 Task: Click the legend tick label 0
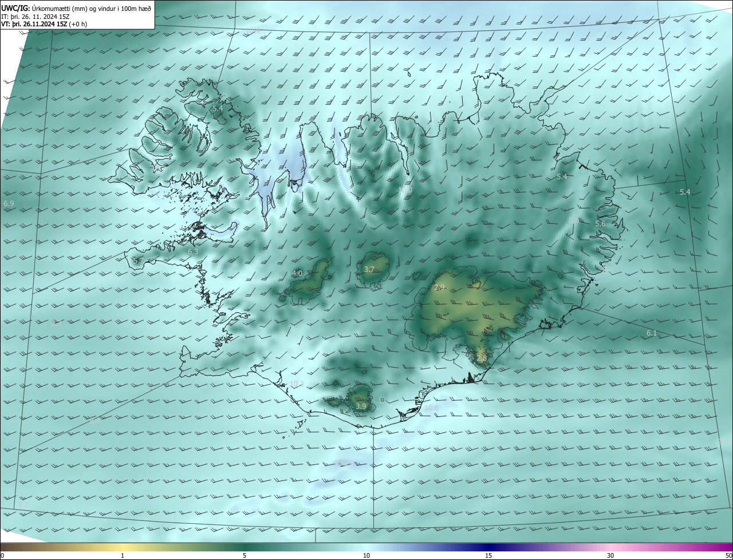click(2, 556)
